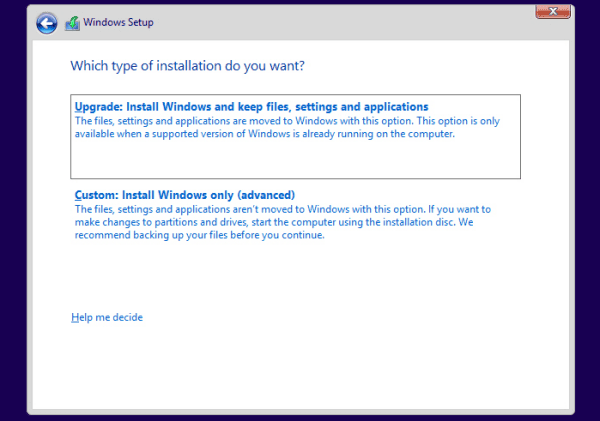Screen dimensions: 600x421
Task: Close the Windows Setup window
Action: click(553, 11)
